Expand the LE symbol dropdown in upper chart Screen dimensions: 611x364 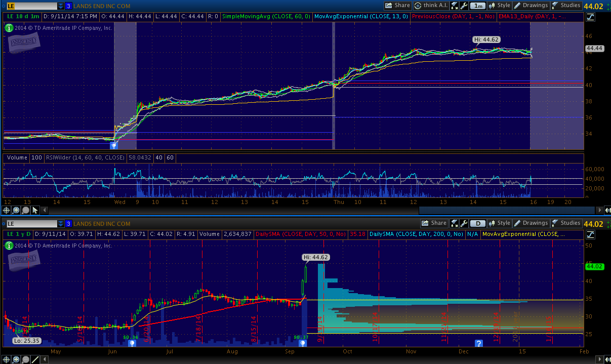coord(61,6)
